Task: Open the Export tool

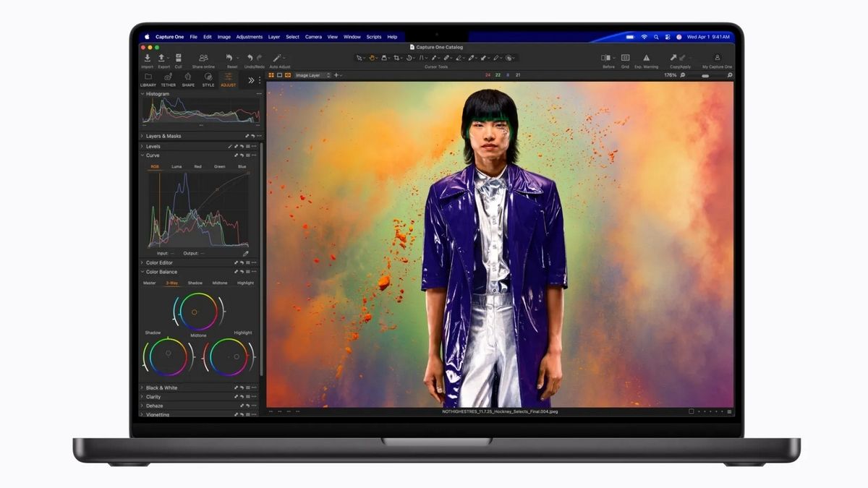Action: click(x=163, y=58)
